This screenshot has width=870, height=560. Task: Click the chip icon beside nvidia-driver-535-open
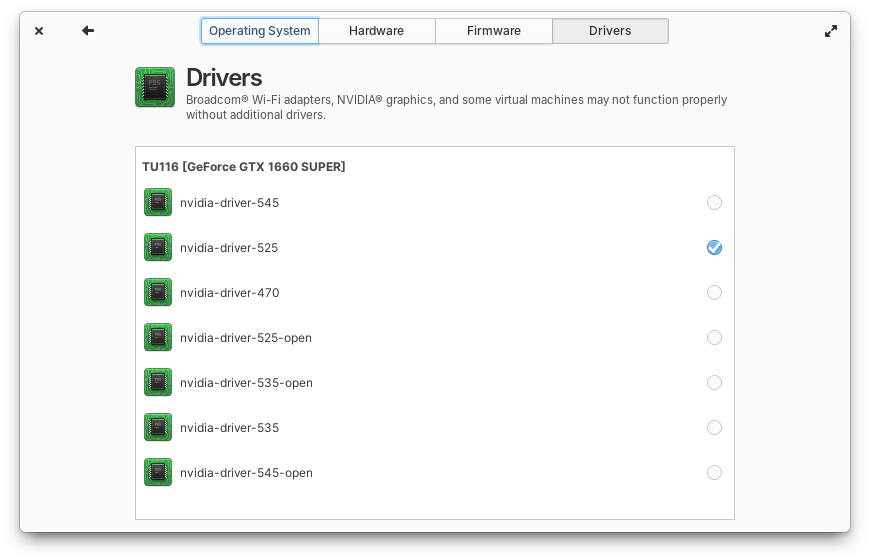(158, 382)
